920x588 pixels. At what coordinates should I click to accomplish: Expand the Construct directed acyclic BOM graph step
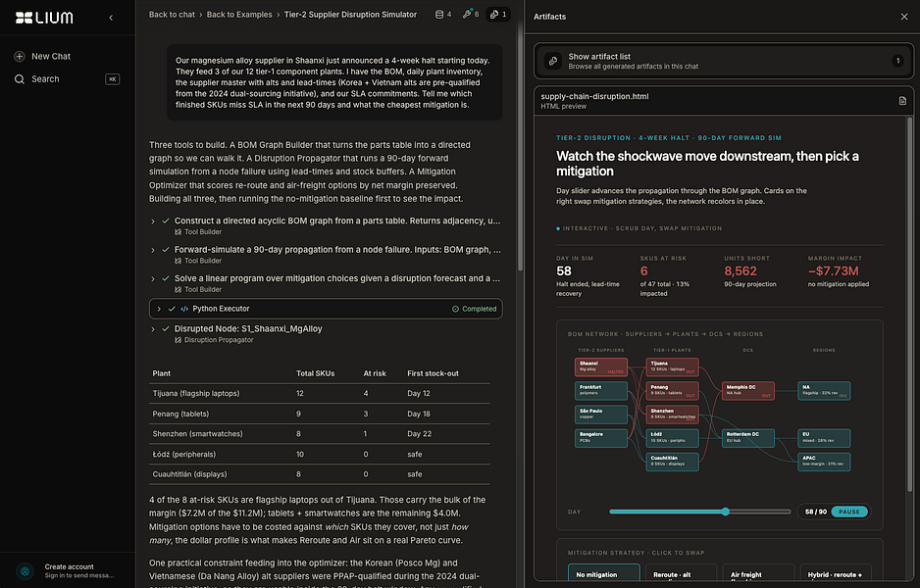pyautogui.click(x=153, y=221)
